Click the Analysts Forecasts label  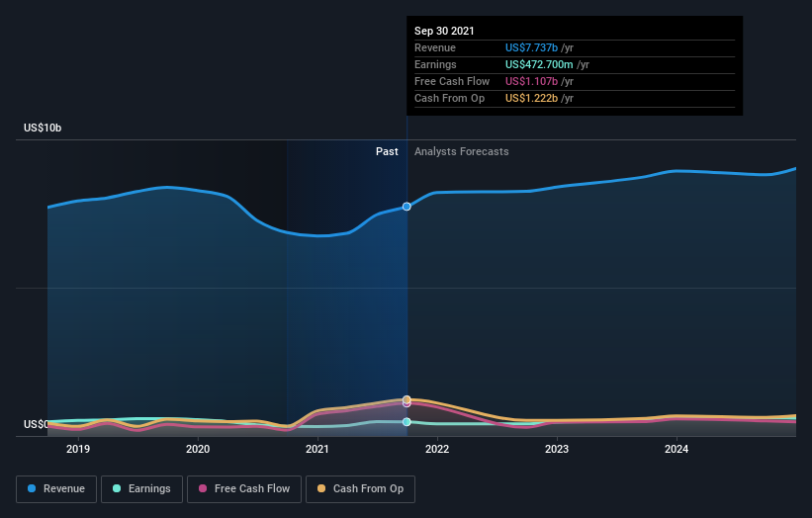tap(462, 151)
